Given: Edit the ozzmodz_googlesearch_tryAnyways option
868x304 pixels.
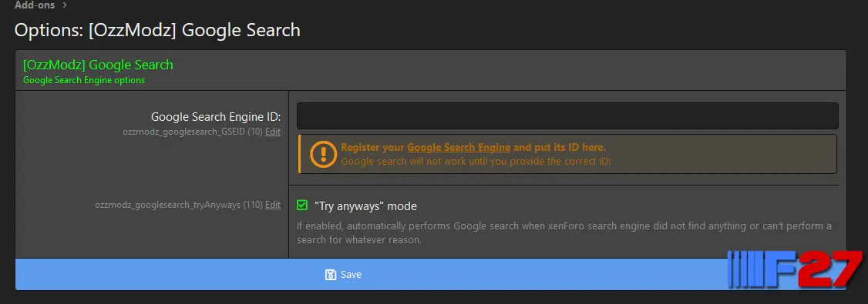Looking at the screenshot, I should point(273,205).
